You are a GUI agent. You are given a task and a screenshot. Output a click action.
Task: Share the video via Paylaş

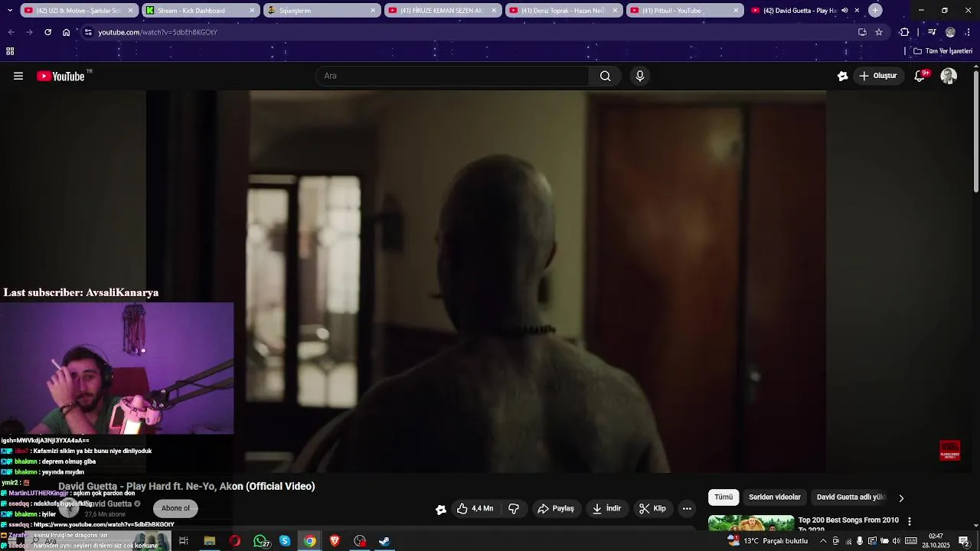click(x=556, y=508)
